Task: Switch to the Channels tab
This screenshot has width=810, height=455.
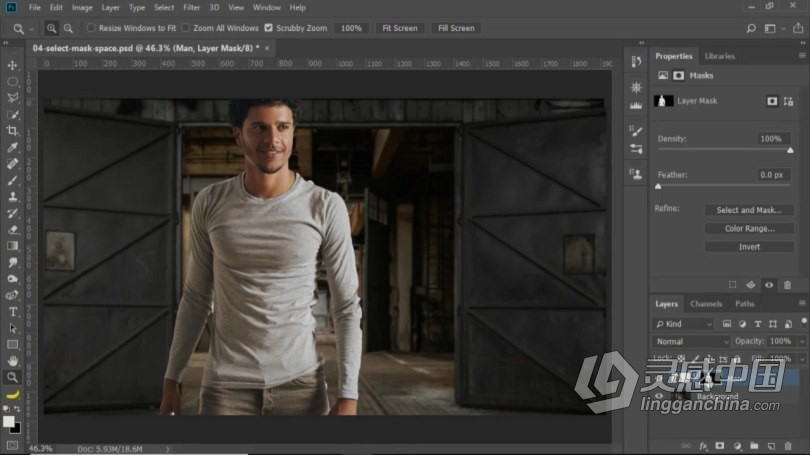Action: [706, 304]
